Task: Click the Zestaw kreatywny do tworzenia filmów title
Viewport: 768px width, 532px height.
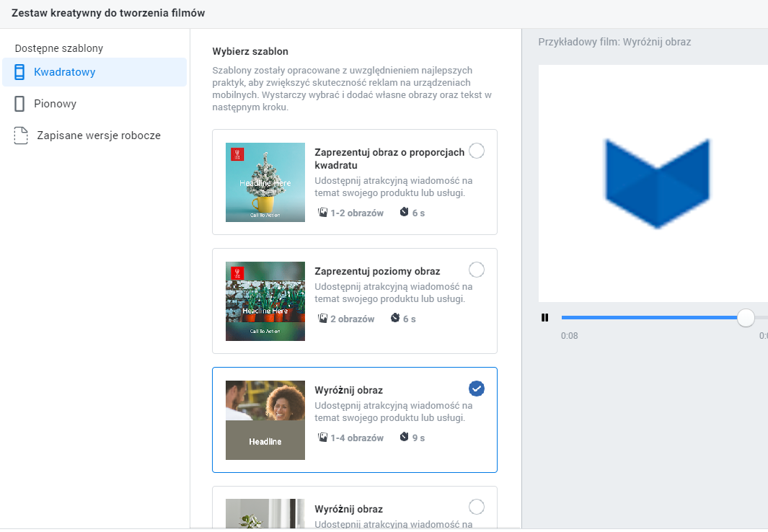Action: [x=108, y=13]
